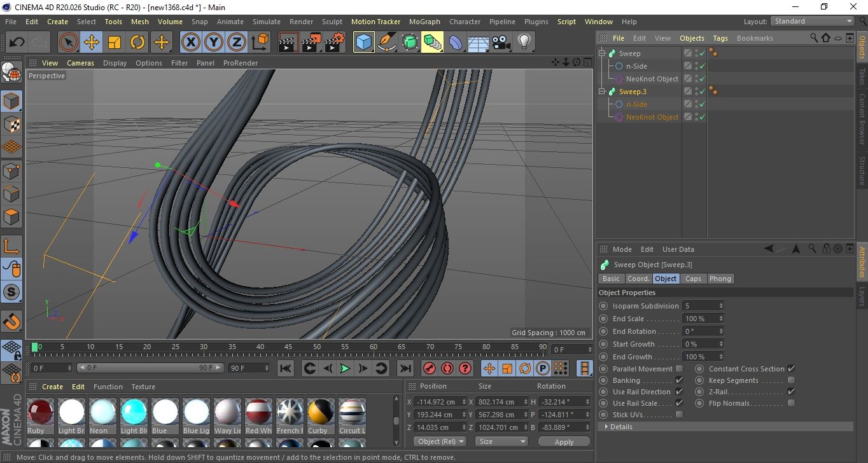
Task: Click the Apply button in coordinates
Action: pyautogui.click(x=564, y=441)
